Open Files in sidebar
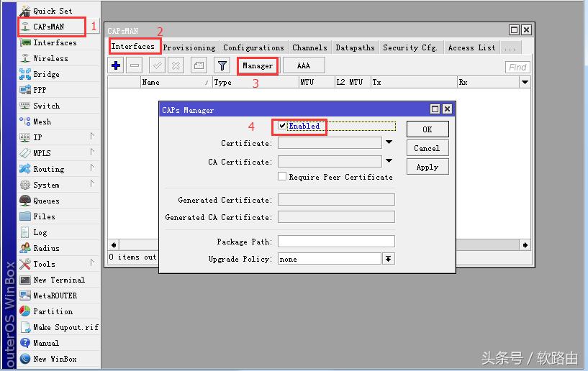 tap(43, 216)
